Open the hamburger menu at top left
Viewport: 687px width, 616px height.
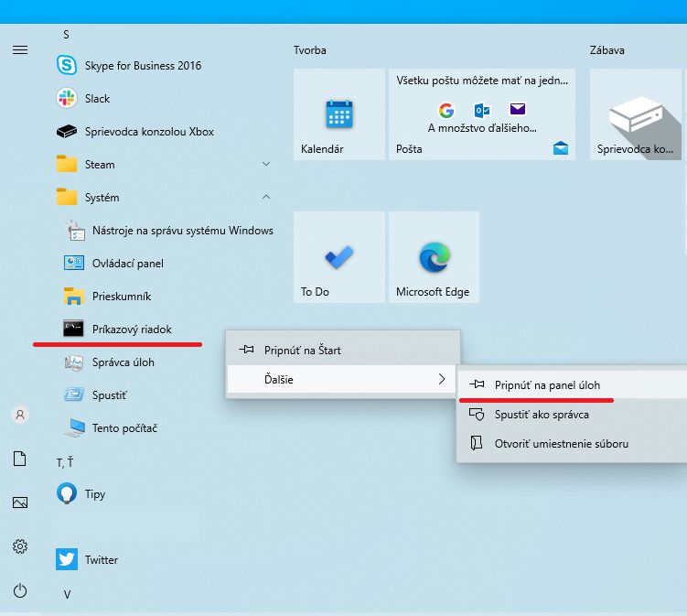[x=20, y=50]
